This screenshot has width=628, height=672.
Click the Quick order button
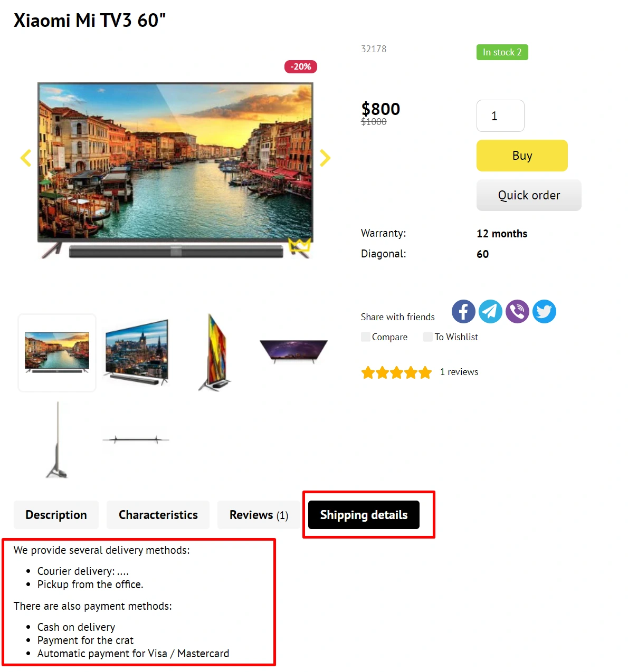click(529, 195)
